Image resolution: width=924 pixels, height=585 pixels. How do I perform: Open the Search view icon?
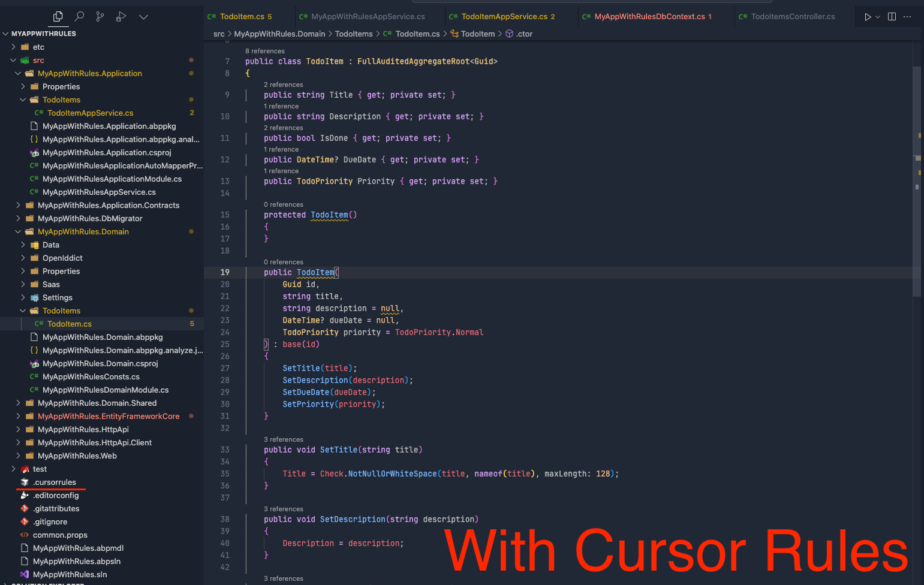pos(79,17)
